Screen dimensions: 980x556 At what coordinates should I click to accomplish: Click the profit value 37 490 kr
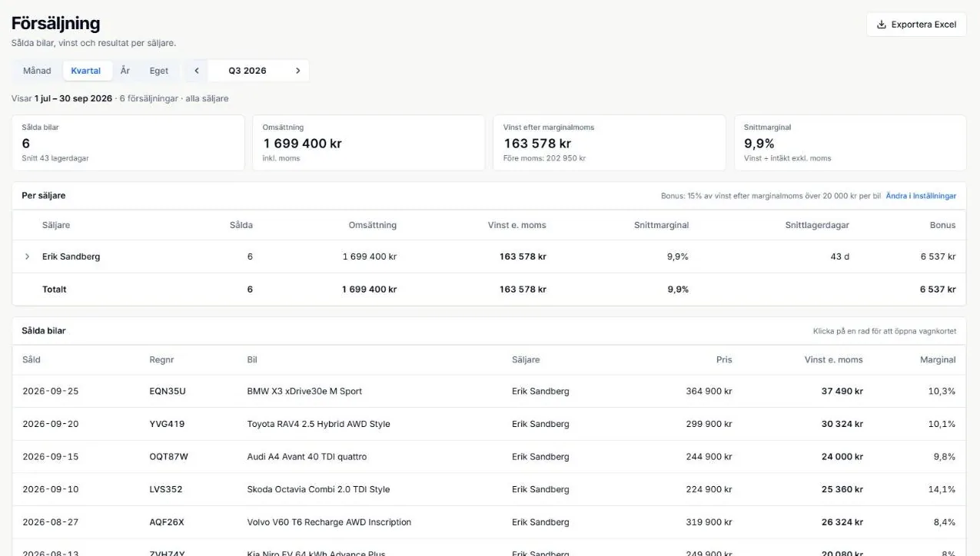tap(842, 391)
